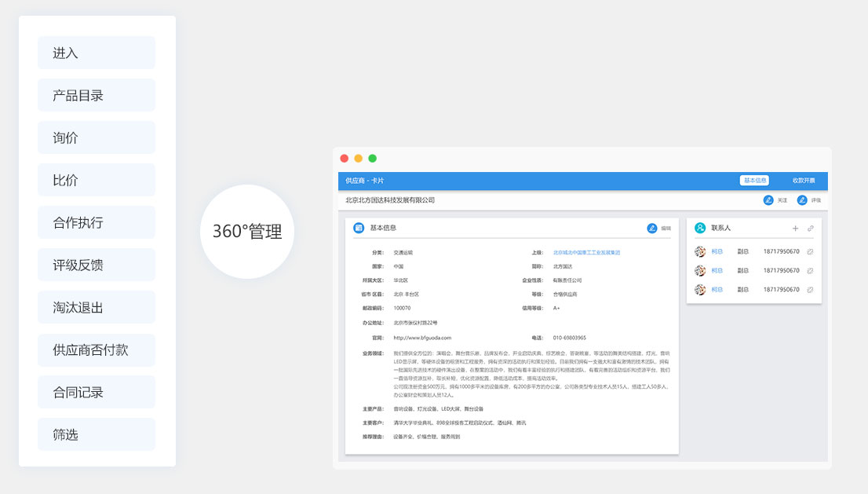
Task: Open the first contact name 柯总
Action: click(717, 251)
